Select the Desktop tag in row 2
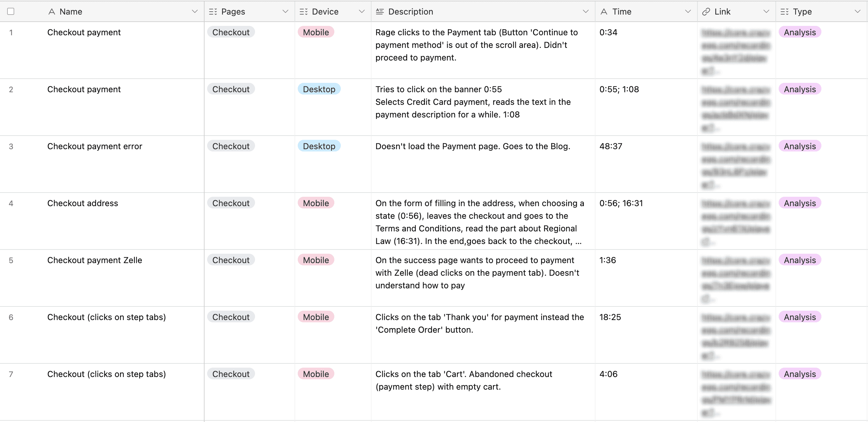Screen dimensions: 868x422 pyautogui.click(x=319, y=89)
